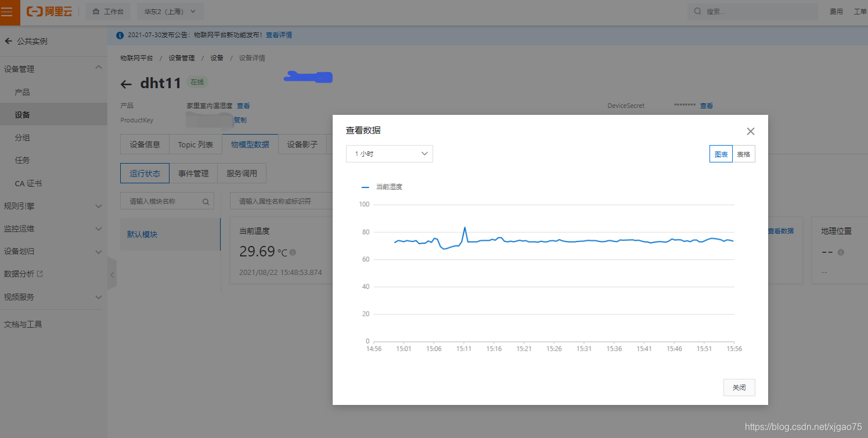Select the 运行状态 sub-tab
Image resolution: width=868 pixels, height=438 pixels.
(x=145, y=173)
